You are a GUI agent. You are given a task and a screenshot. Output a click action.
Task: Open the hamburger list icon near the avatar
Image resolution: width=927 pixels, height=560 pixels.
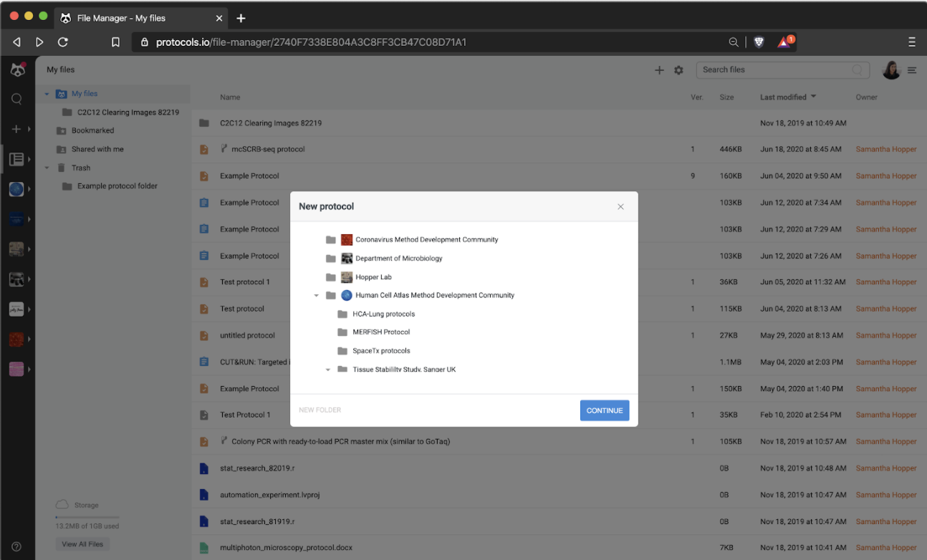[x=912, y=69]
